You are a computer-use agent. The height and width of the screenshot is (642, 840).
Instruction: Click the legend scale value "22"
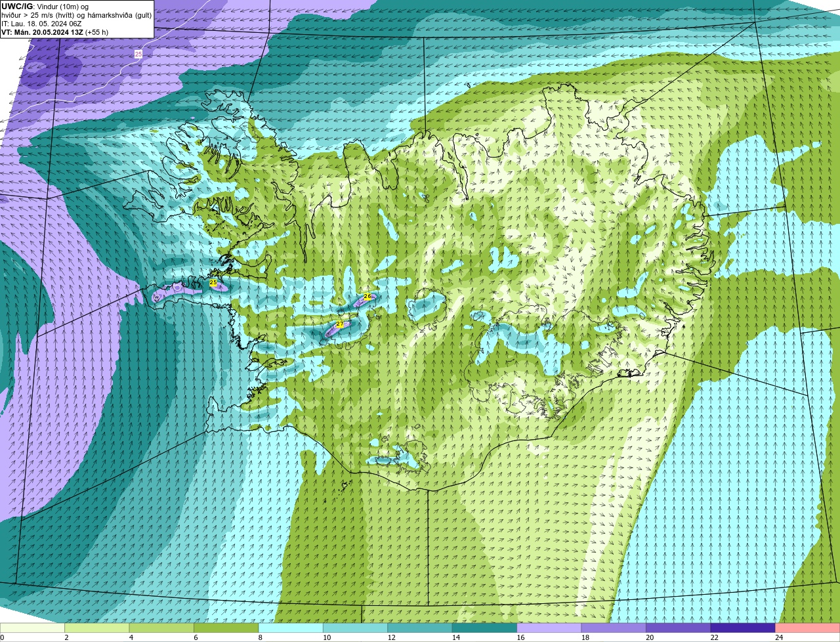(715, 637)
